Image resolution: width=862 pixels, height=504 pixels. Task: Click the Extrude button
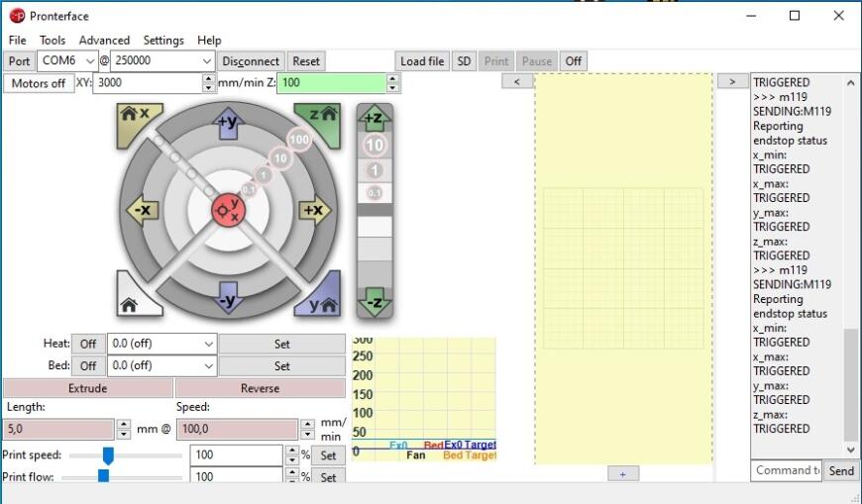pos(88,388)
